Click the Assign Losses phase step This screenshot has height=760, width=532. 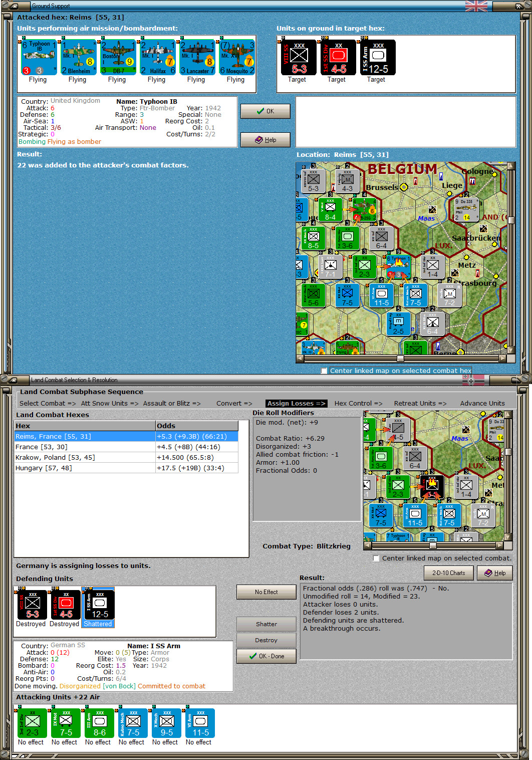(x=297, y=403)
